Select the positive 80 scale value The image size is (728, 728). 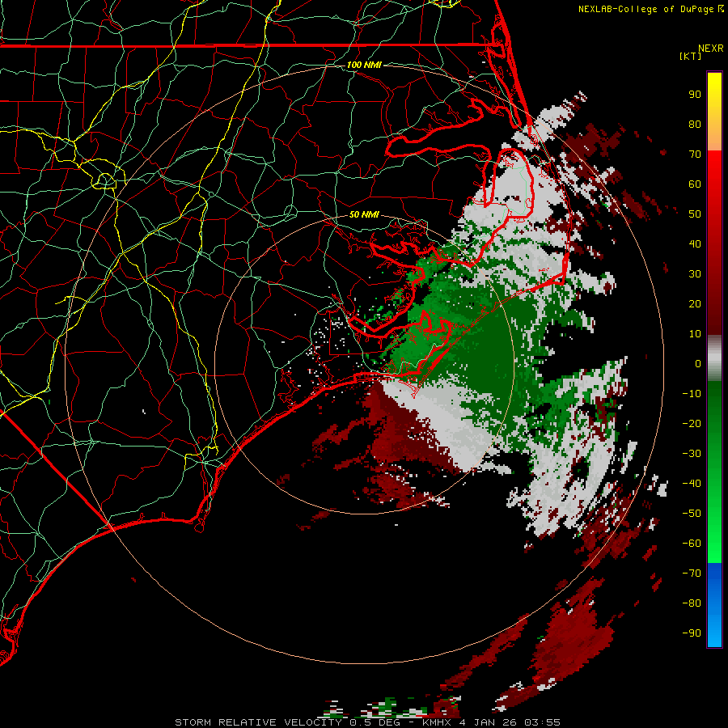[695, 124]
